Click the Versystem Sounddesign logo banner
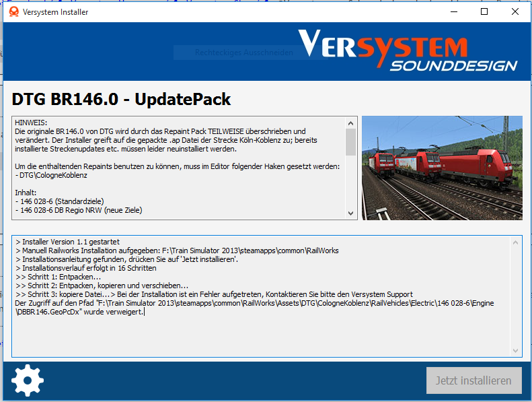Viewport: 532px width, 402px height. click(x=408, y=51)
